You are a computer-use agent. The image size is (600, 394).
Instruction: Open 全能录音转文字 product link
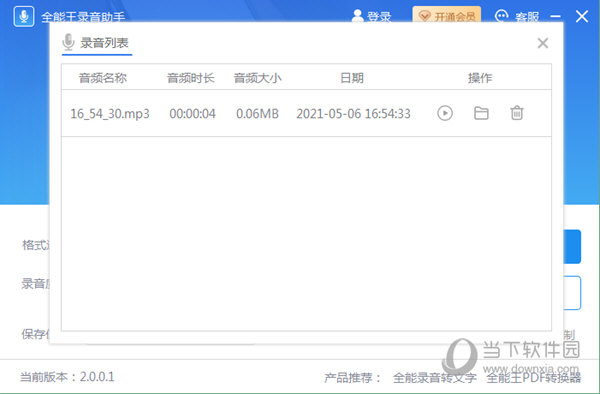click(x=435, y=378)
